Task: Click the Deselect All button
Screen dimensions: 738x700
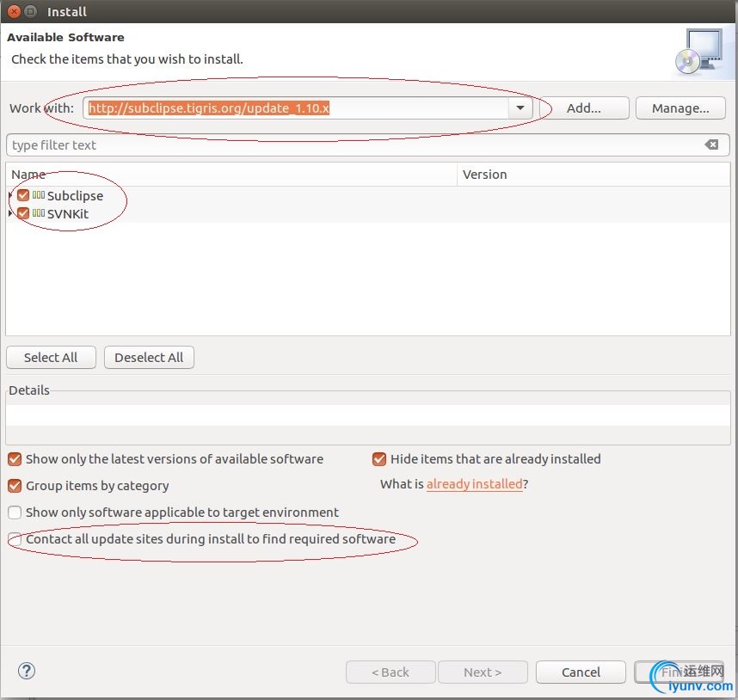Action: pos(149,358)
